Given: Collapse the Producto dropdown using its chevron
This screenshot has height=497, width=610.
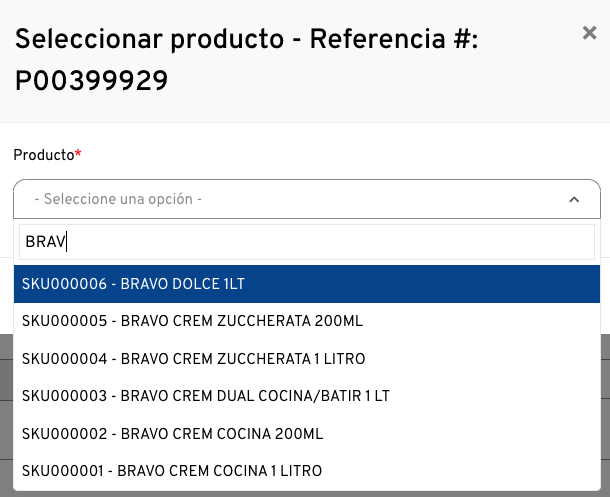Looking at the screenshot, I should click(574, 200).
